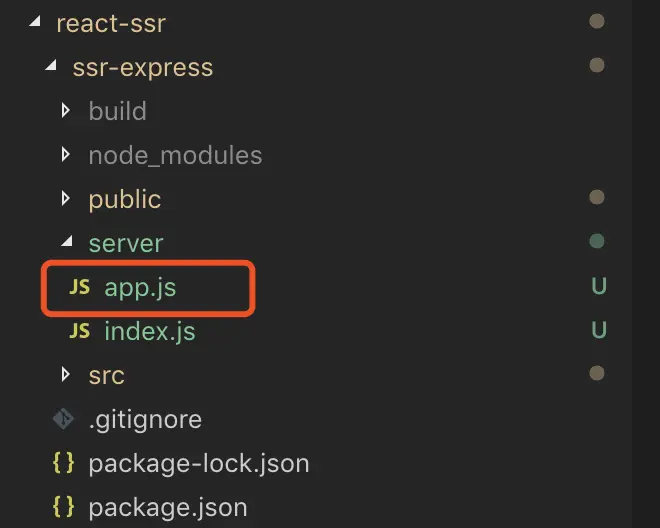Click the modified dot beside src folder

(598, 373)
